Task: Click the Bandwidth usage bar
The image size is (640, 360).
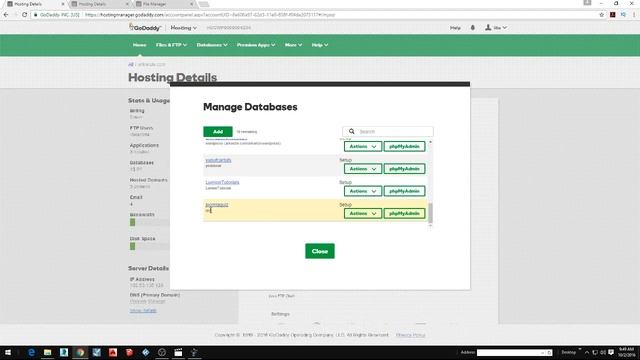Action: tap(149, 222)
